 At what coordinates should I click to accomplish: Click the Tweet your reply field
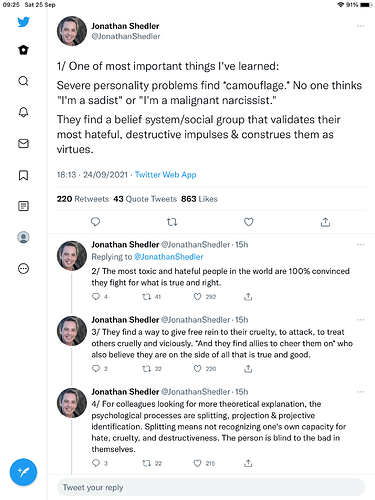point(211,487)
